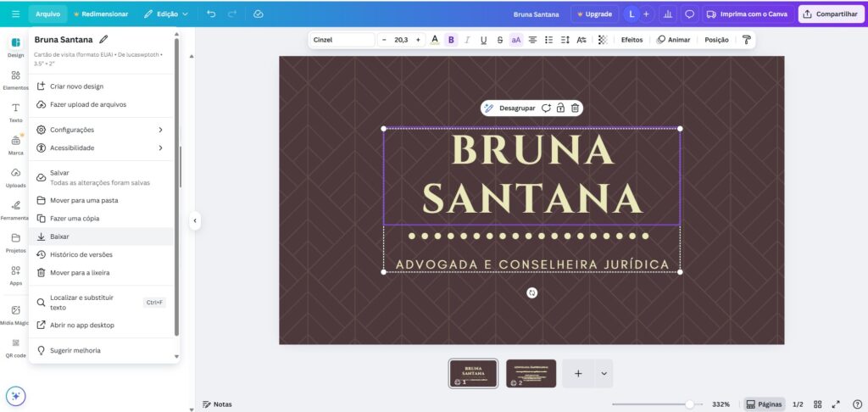Click the redo arrow icon
Viewport: 868px width, 412px height.
point(232,14)
